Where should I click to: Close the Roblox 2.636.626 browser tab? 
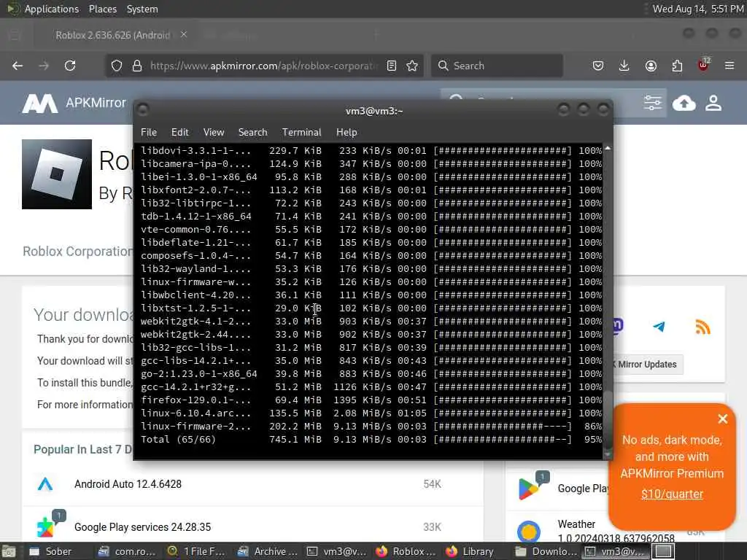(183, 35)
